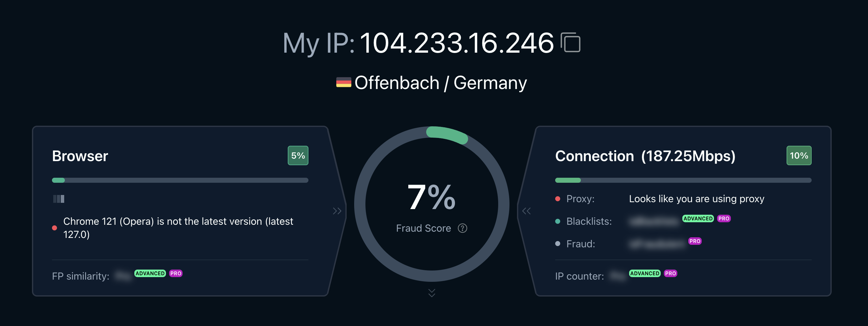868x326 pixels.
Task: Copy the IP address with copy icon
Action: 570,43
